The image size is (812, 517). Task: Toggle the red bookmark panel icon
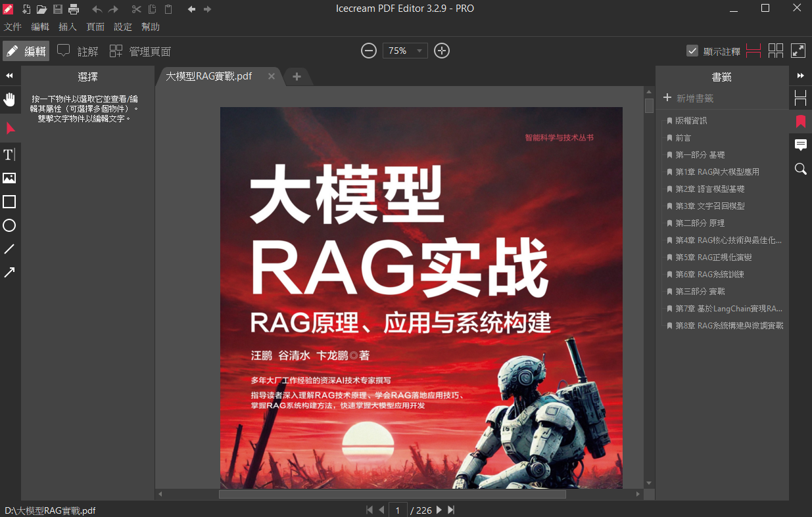click(800, 121)
